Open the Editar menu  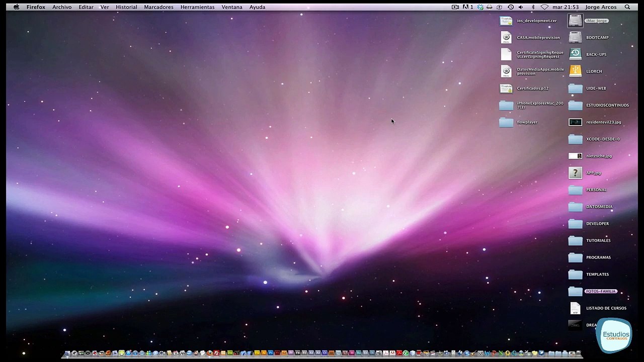pos(86,7)
